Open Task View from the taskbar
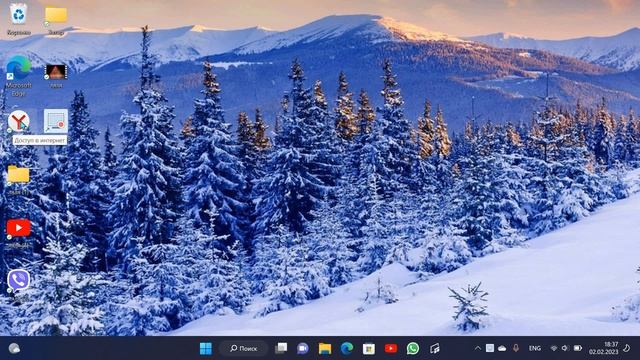The width and height of the screenshot is (640, 360). pyautogui.click(x=281, y=348)
